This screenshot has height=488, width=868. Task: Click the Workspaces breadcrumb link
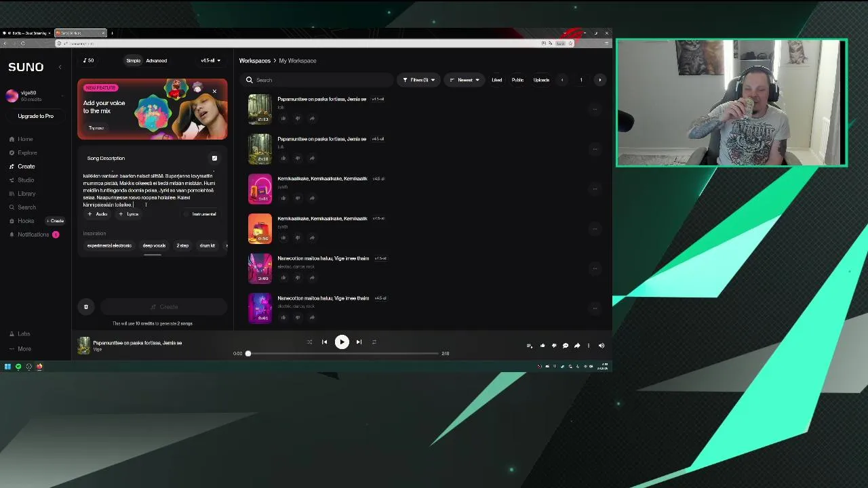click(254, 61)
